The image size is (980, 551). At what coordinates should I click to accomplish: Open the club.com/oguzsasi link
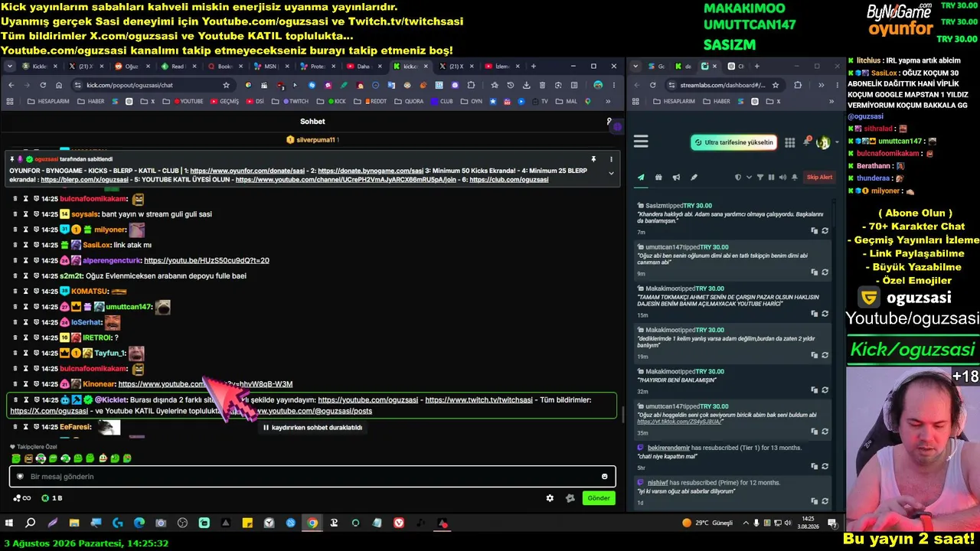[509, 180]
